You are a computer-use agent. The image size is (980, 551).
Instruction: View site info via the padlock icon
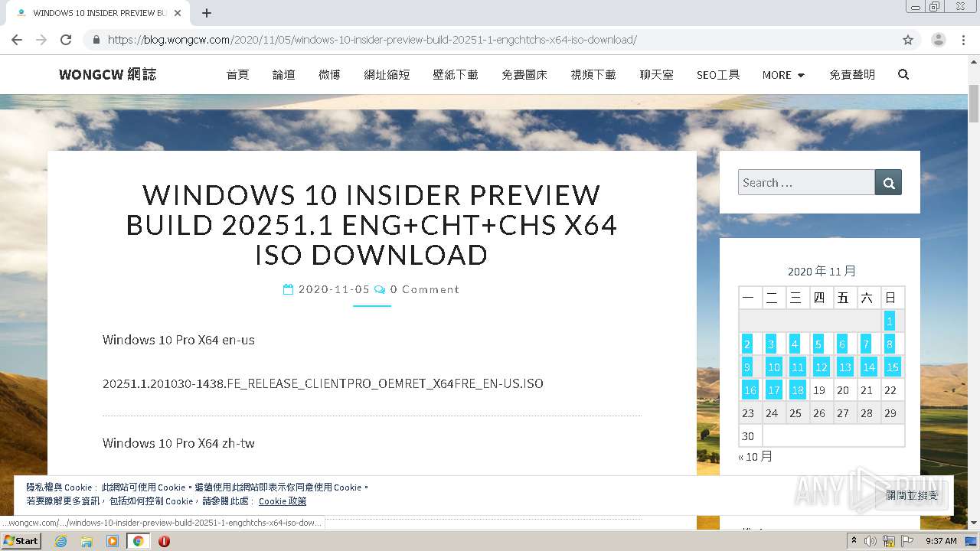96,40
